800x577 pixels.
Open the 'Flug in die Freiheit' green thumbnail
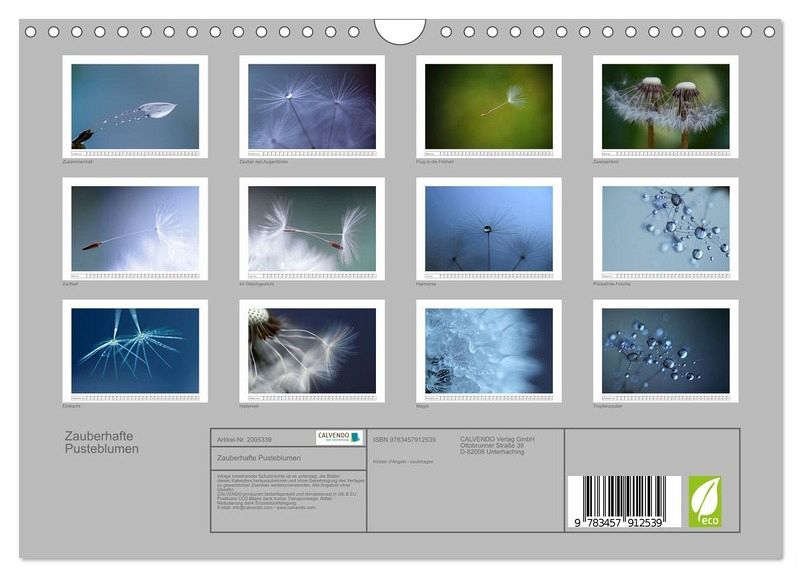(x=488, y=106)
